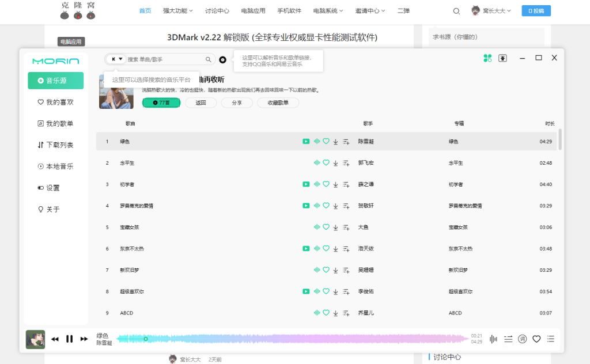590x364 pixels.
Task: Download the song 初学者
Action: coord(335,184)
